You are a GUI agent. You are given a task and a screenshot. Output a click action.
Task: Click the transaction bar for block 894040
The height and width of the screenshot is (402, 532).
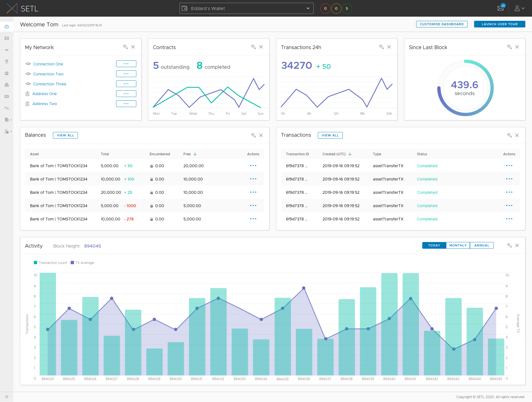[389, 324]
